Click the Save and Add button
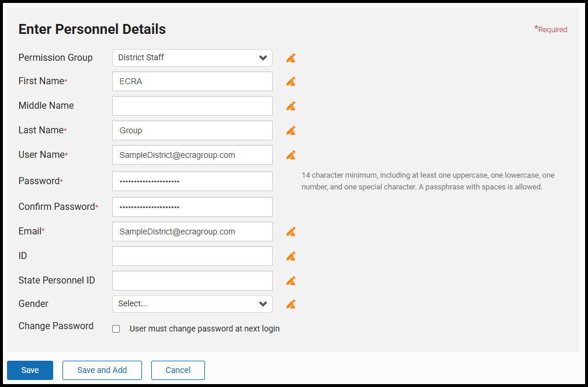The height and width of the screenshot is (387, 588). coord(102,370)
